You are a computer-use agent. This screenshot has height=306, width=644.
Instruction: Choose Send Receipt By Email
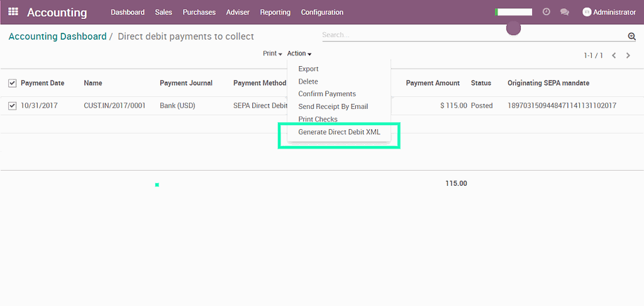[333, 106]
